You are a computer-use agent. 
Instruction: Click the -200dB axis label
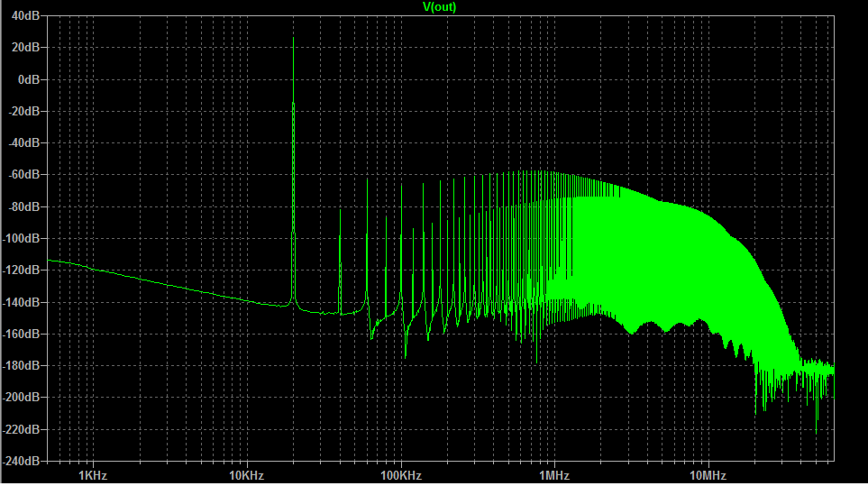(22, 397)
